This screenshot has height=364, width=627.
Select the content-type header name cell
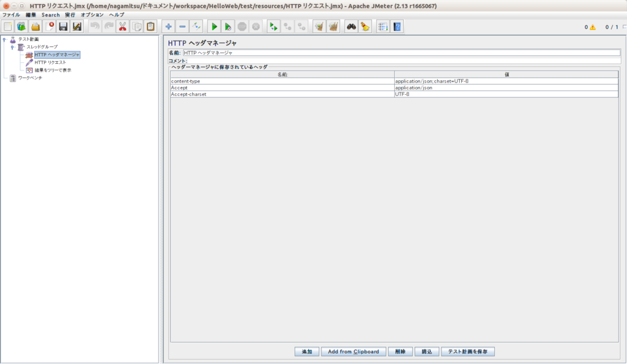coord(282,81)
